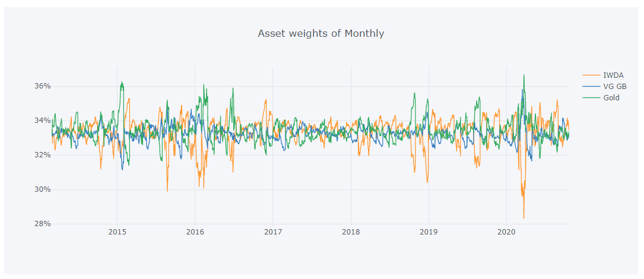
Task: Click the chart title Asset weights of Monthly
Action: click(321, 33)
